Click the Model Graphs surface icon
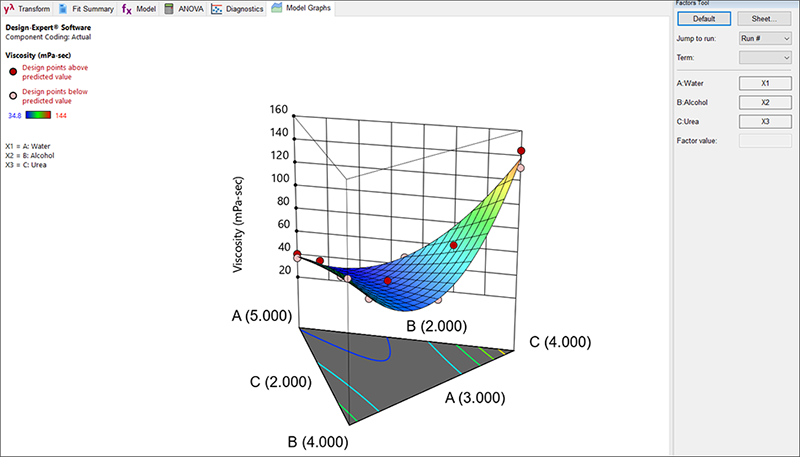 (277, 8)
